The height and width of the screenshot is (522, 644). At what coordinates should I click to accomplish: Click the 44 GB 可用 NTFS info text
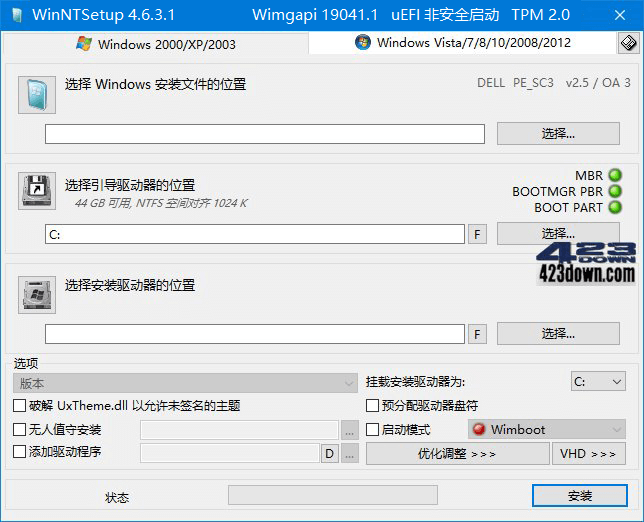coord(161,203)
